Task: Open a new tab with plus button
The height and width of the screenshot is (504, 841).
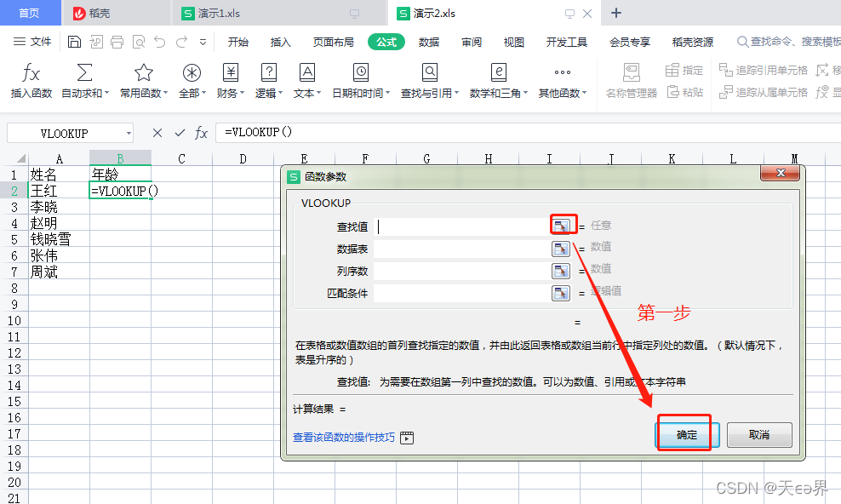Action: pos(616,13)
